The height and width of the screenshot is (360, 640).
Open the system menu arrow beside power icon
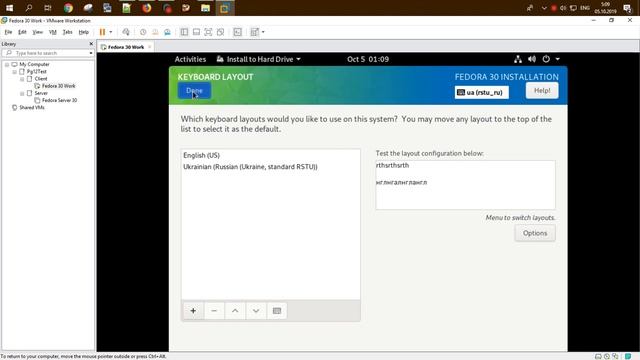pos(558,59)
